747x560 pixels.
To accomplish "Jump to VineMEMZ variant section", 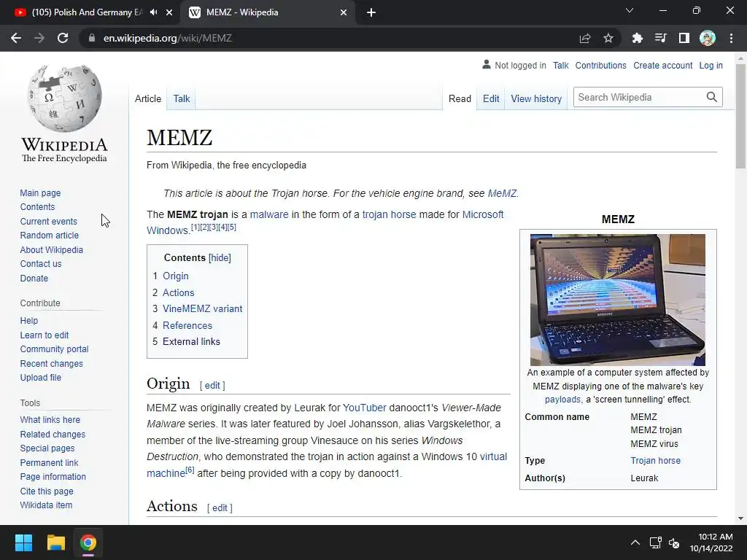I will 203,308.
